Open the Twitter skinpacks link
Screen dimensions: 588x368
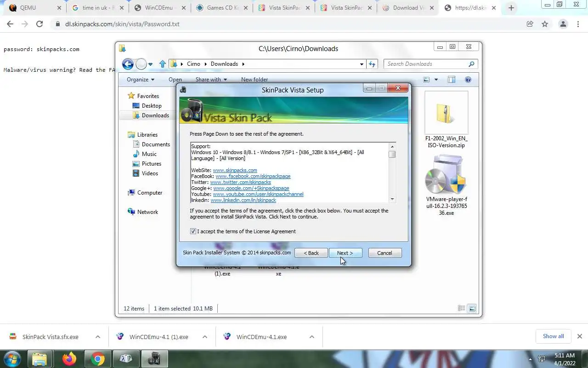pos(240,182)
